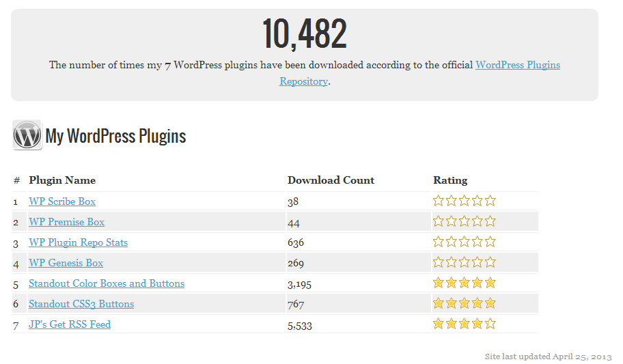This screenshot has width=623, height=364.
Task: Click the WordPress logo icon
Action: click(x=27, y=135)
